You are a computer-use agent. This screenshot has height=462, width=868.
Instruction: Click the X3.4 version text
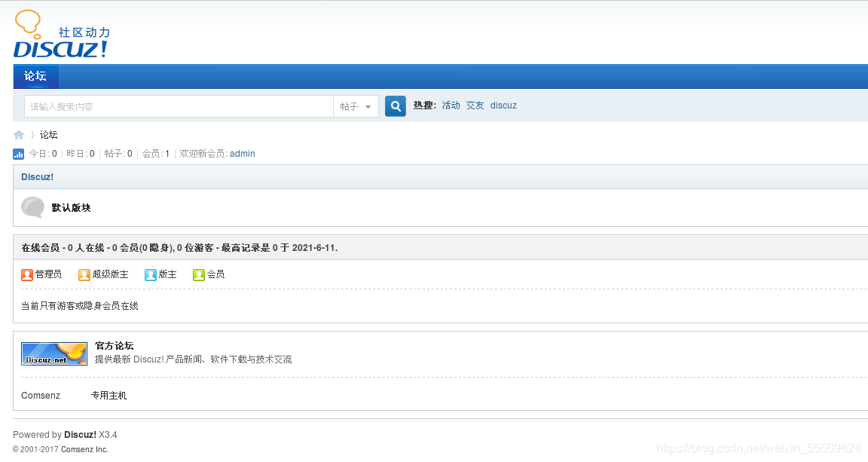pyautogui.click(x=108, y=435)
